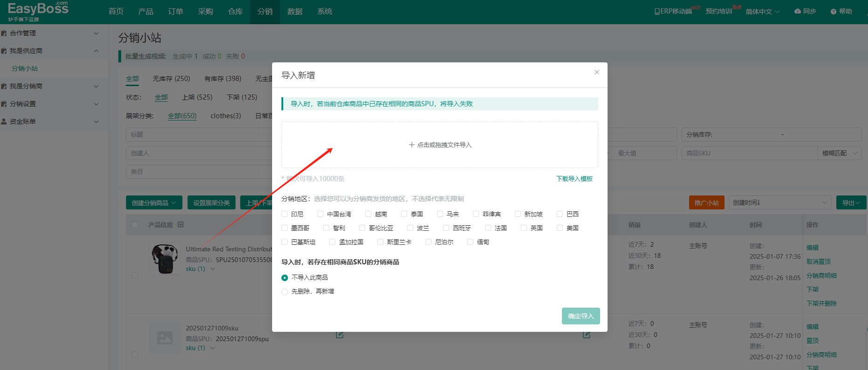Screen dimensions: 868x370
Task: Open 订单 top menu
Action: click(176, 12)
